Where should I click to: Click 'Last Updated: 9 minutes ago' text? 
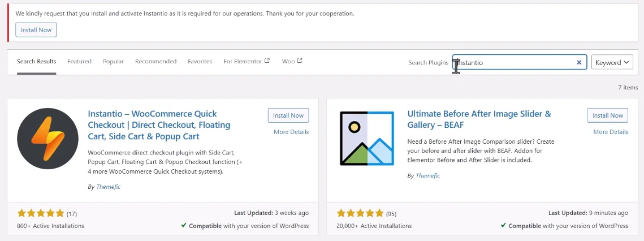point(588,213)
